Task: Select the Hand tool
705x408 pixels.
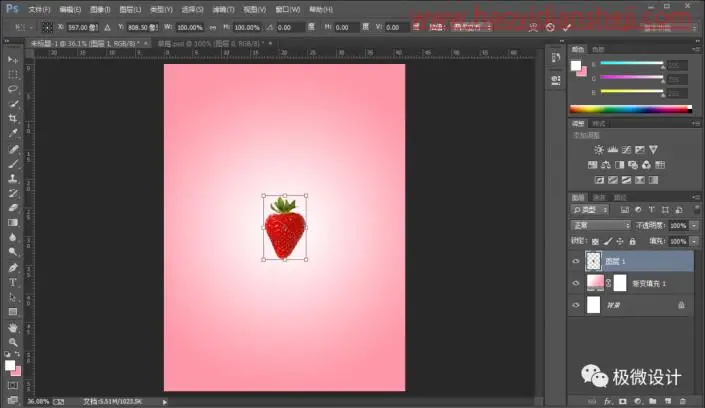Action: coord(13,328)
